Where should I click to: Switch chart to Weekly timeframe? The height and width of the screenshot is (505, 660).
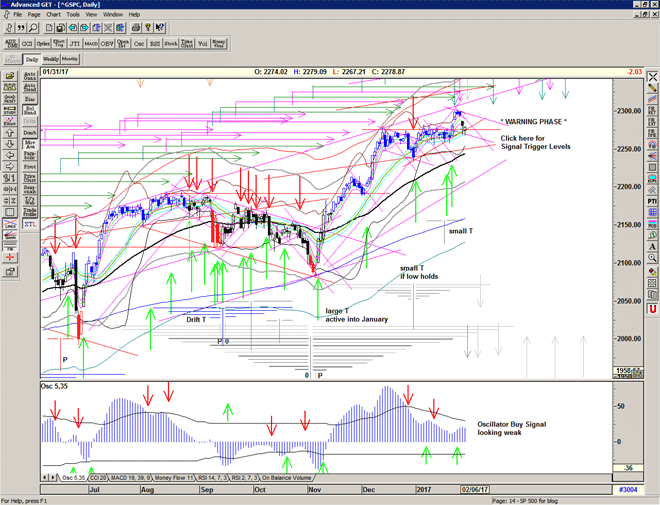pyautogui.click(x=49, y=60)
